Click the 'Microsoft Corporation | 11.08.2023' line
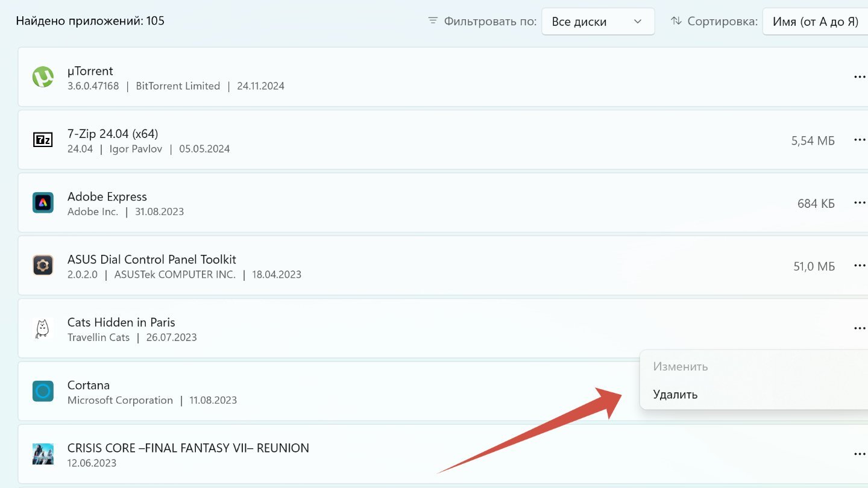Image resolution: width=868 pixels, height=488 pixels. coord(152,400)
